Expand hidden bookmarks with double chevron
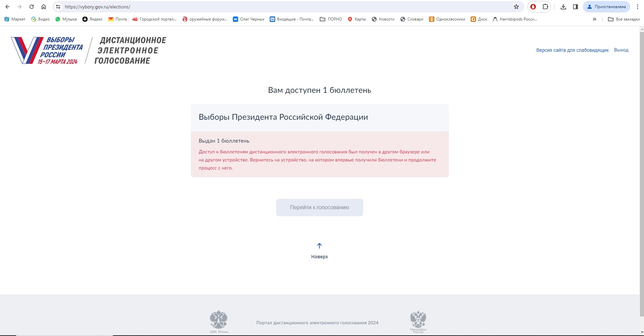644x336 pixels. (x=595, y=19)
